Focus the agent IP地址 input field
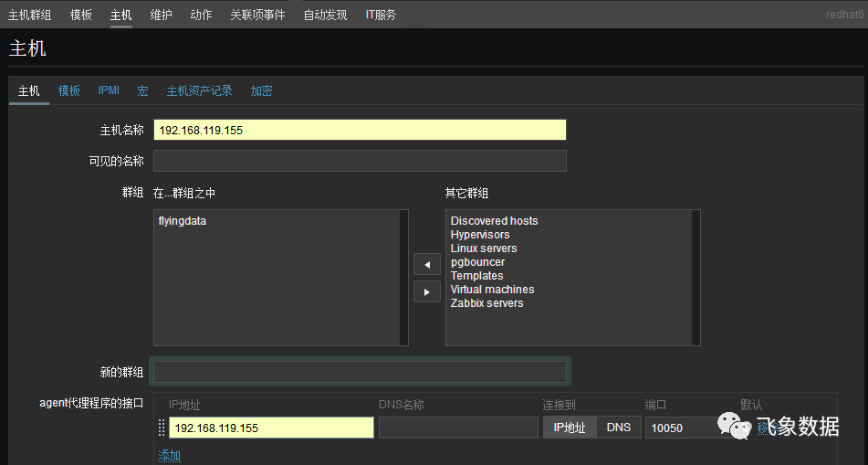Image resolution: width=868 pixels, height=465 pixels. (271, 428)
